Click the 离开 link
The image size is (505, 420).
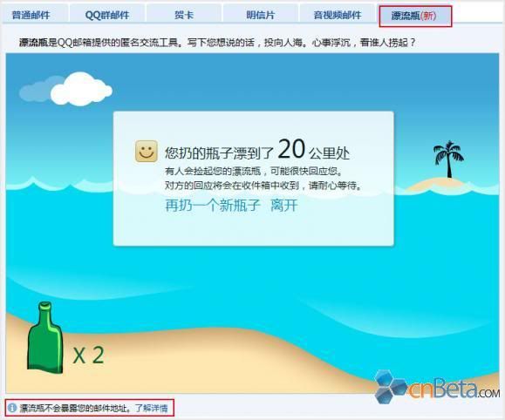pyautogui.click(x=284, y=205)
